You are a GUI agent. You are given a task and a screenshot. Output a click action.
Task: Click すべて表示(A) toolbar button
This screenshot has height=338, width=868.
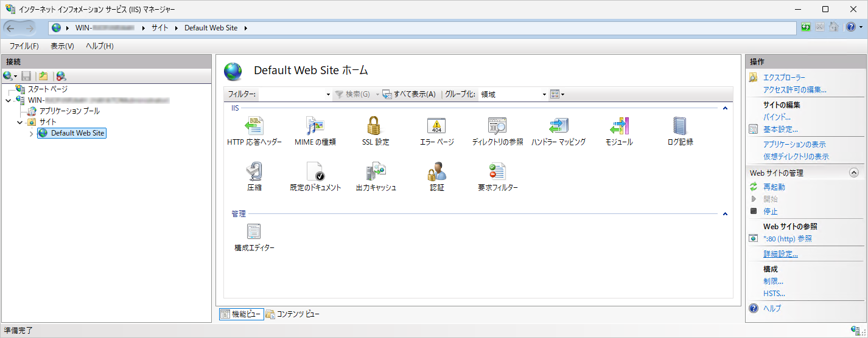coord(409,94)
